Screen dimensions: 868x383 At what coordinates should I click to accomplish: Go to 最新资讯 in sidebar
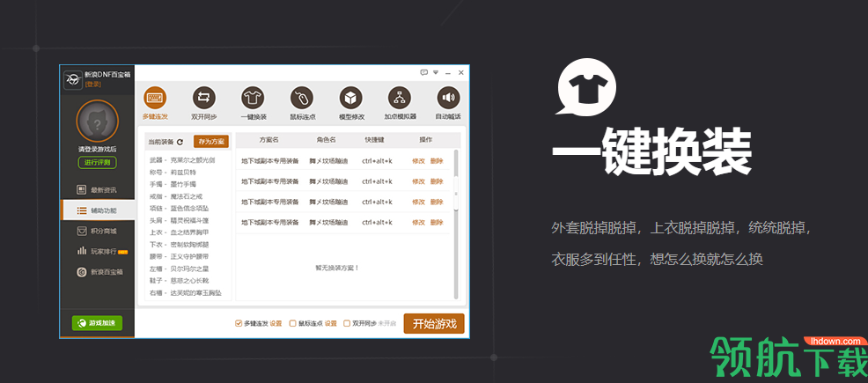(98, 190)
